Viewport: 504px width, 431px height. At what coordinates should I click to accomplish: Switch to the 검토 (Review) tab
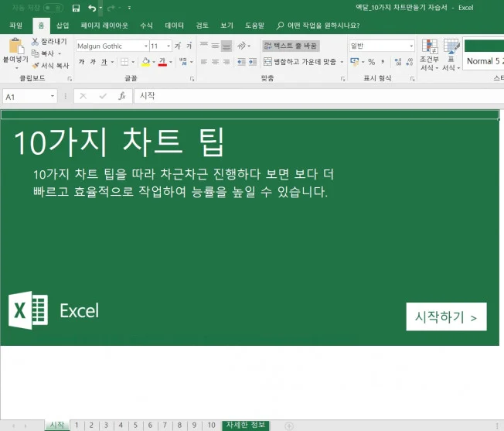point(203,26)
